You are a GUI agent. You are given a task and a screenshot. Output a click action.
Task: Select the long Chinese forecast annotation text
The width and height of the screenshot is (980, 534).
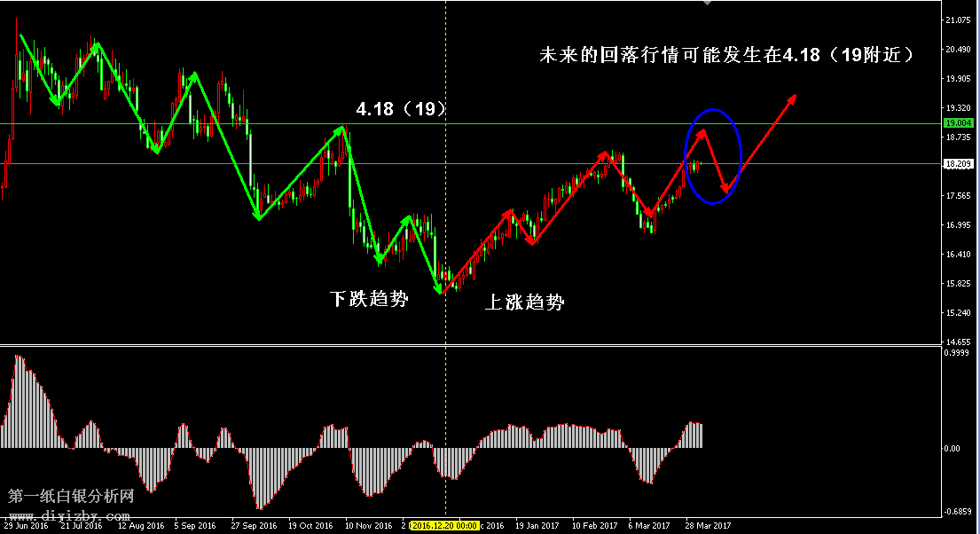point(727,55)
